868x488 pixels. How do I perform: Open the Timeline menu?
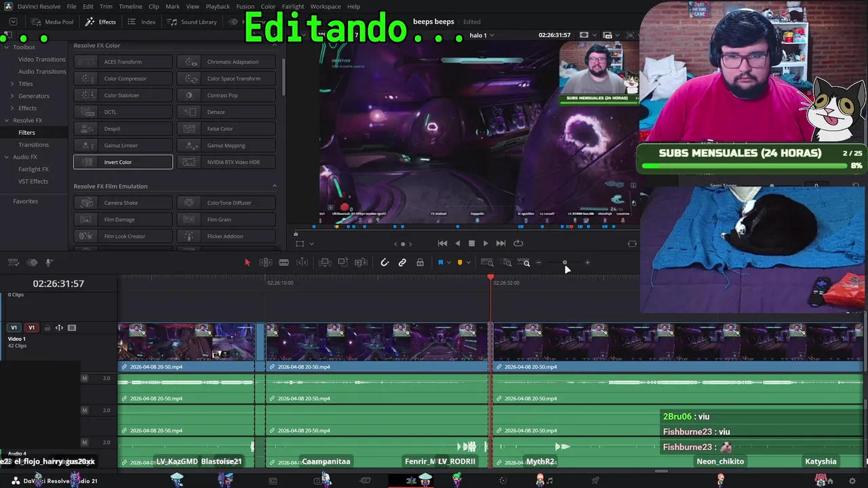[130, 7]
